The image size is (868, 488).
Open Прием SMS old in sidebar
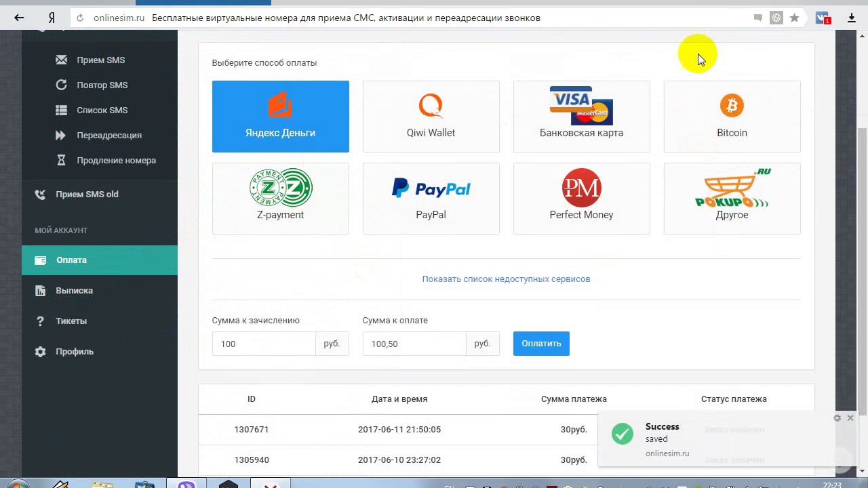pos(87,194)
